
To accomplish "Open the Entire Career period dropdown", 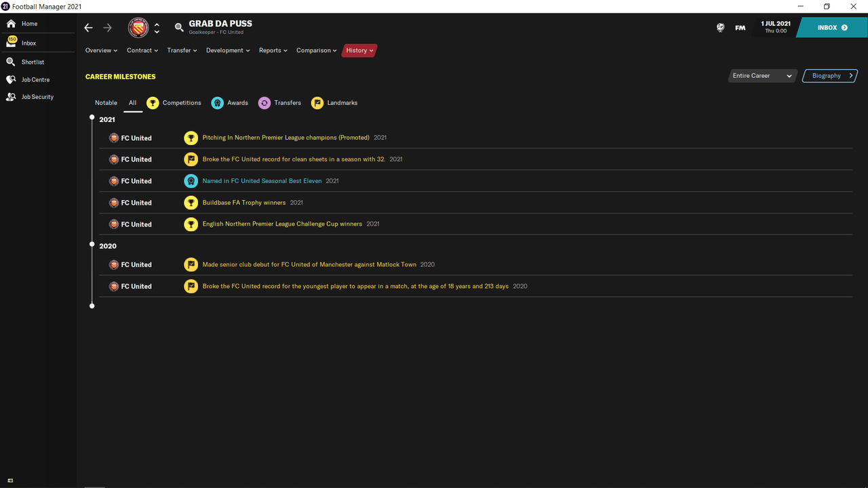I will coord(762,76).
